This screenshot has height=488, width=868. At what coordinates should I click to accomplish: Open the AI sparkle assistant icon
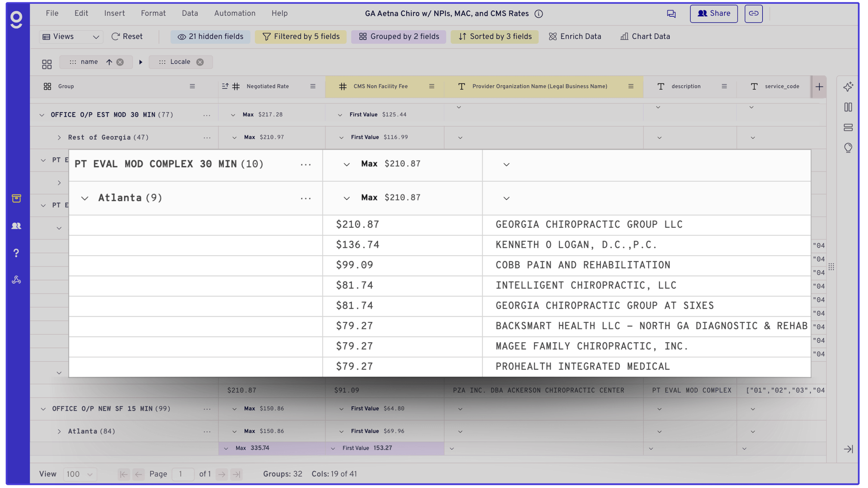pyautogui.click(x=848, y=86)
